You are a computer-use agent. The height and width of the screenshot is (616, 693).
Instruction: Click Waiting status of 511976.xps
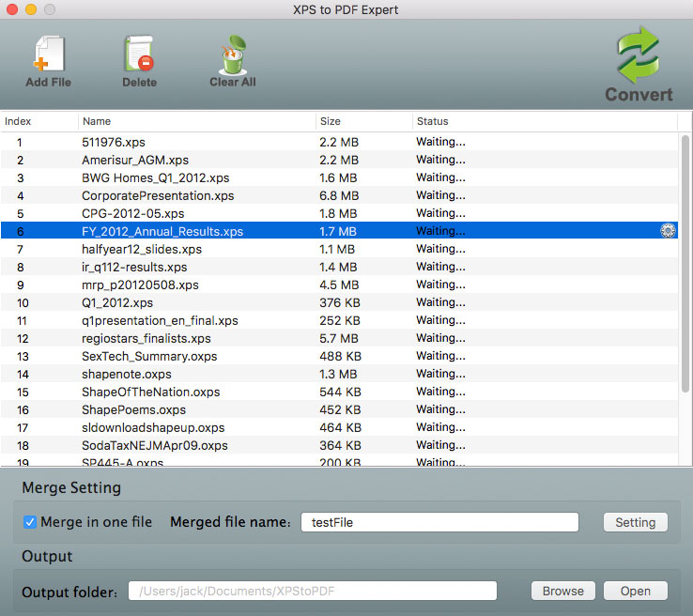pos(440,142)
